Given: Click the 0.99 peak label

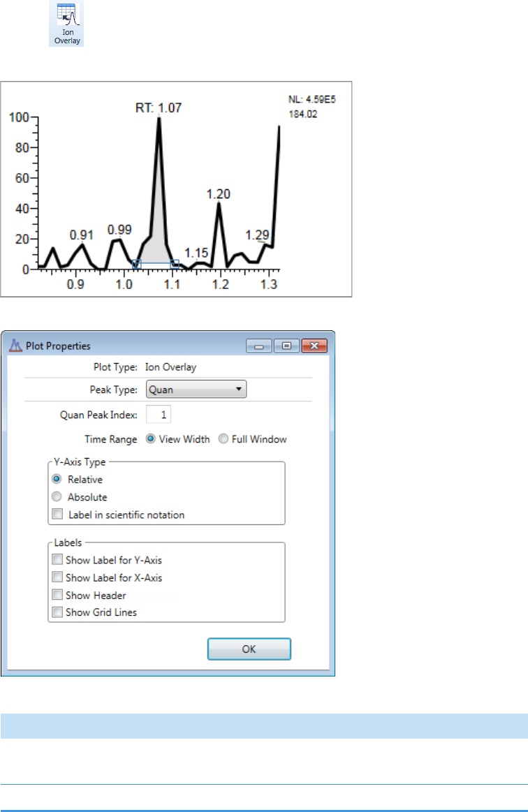Looking at the screenshot, I should tap(119, 230).
